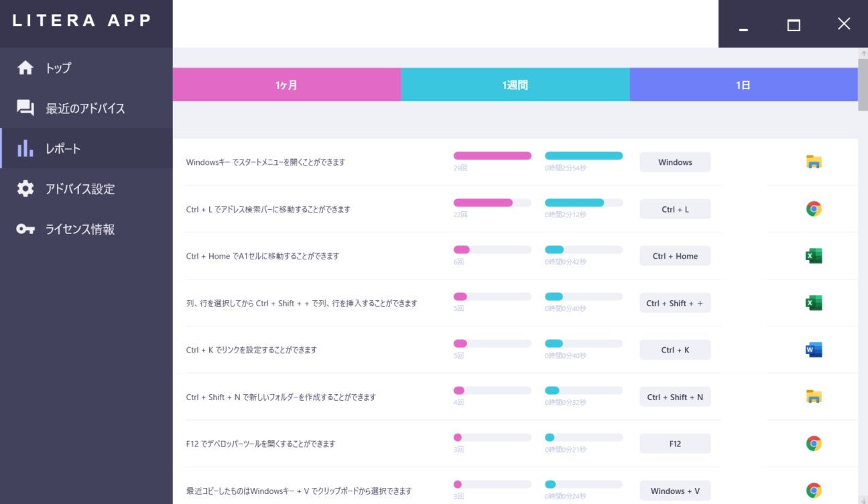Click the File Explorer icon in the Windows key row
This screenshot has height=504, width=868.
[x=813, y=162]
